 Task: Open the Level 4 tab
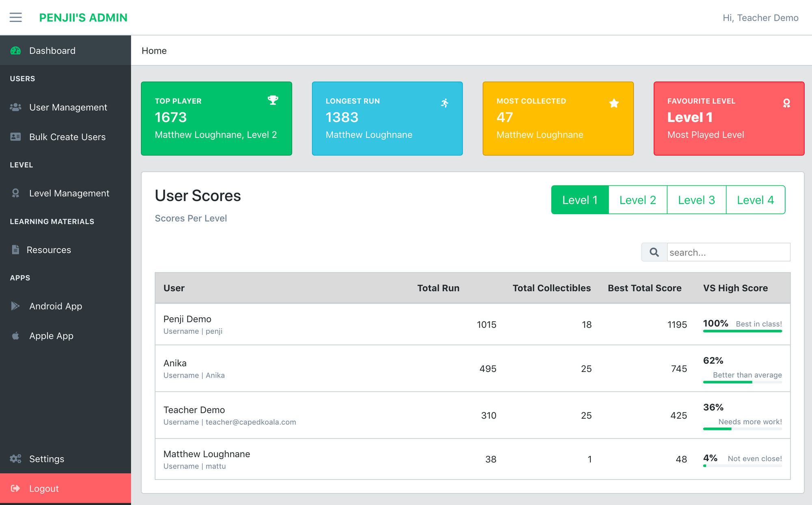[x=756, y=200]
